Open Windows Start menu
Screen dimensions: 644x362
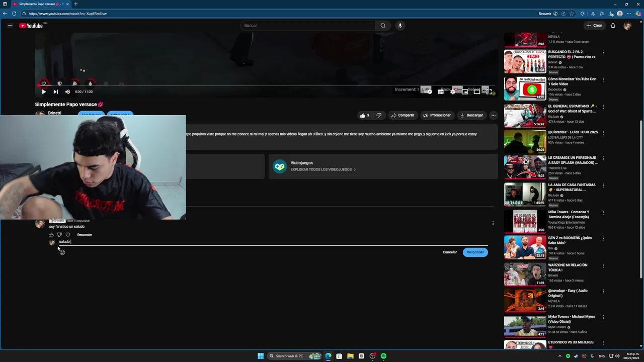pos(261,356)
